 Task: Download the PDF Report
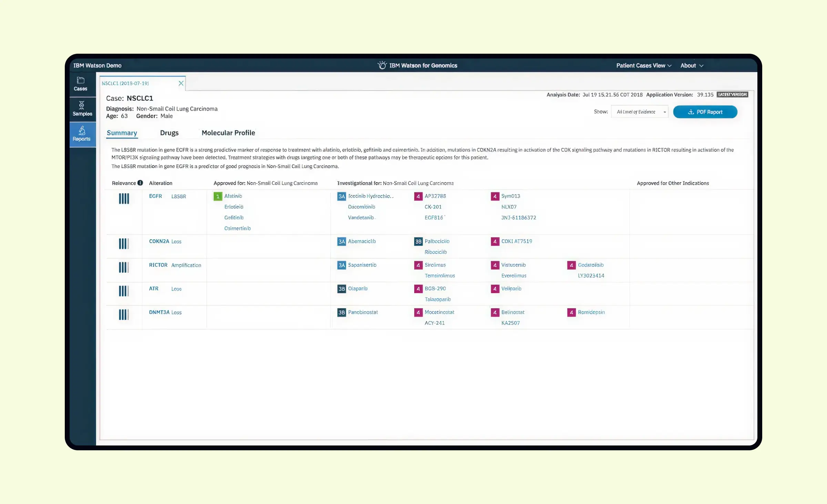click(705, 112)
